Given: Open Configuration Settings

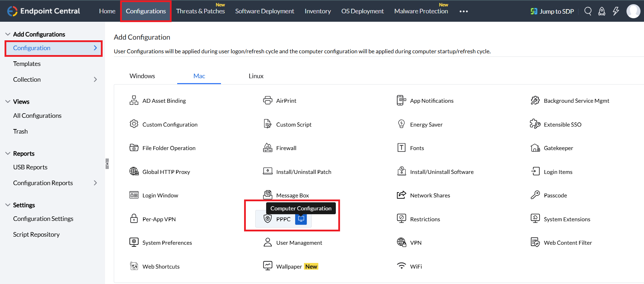Looking at the screenshot, I should click(43, 219).
